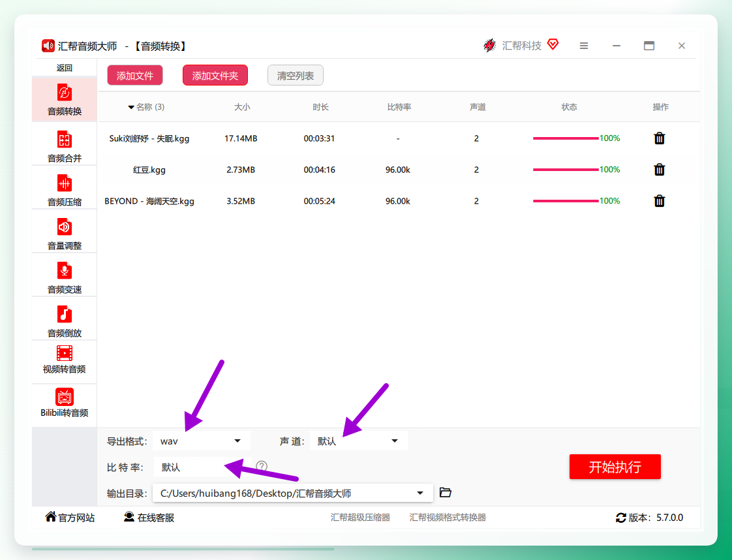The height and width of the screenshot is (560, 732).
Task: Sort by the 时长 column header
Action: 321,107
